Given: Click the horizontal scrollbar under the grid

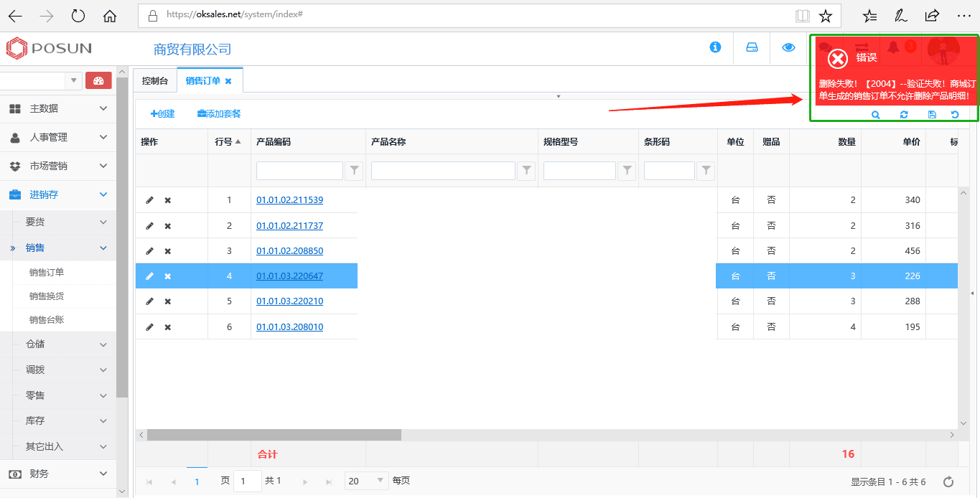Looking at the screenshot, I should click(x=274, y=435).
